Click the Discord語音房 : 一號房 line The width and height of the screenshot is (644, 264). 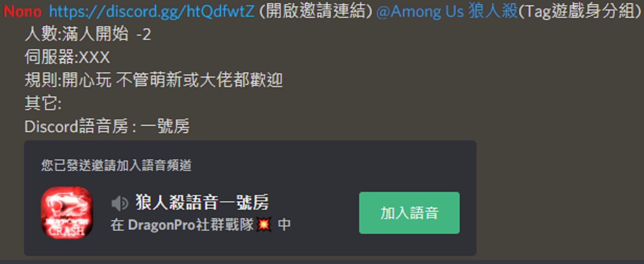(x=107, y=127)
